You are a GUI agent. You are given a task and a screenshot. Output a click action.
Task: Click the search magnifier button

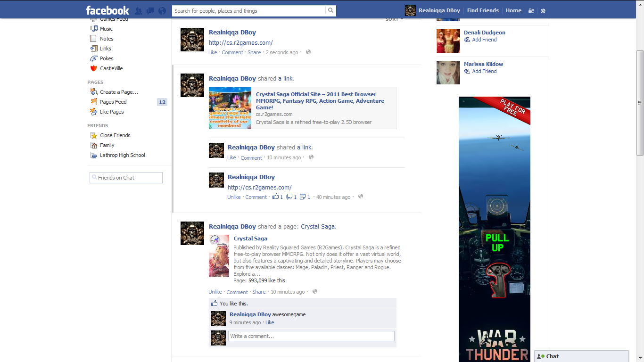click(330, 11)
